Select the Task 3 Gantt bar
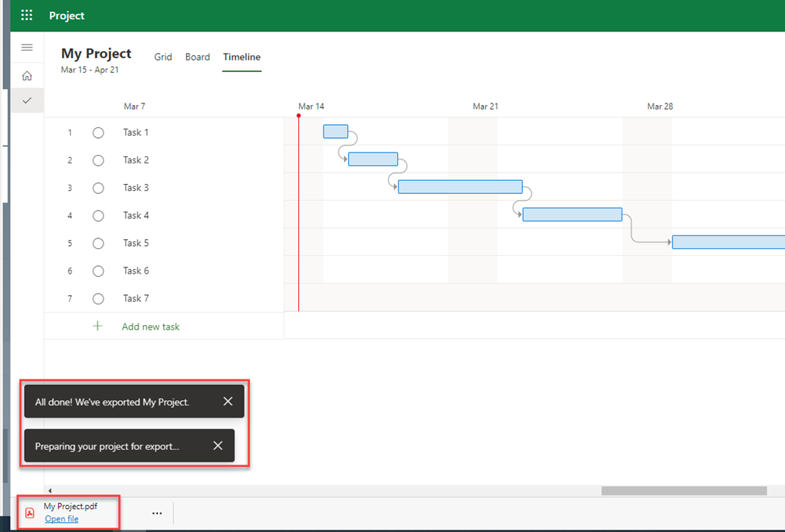The width and height of the screenshot is (785, 532). point(460,187)
